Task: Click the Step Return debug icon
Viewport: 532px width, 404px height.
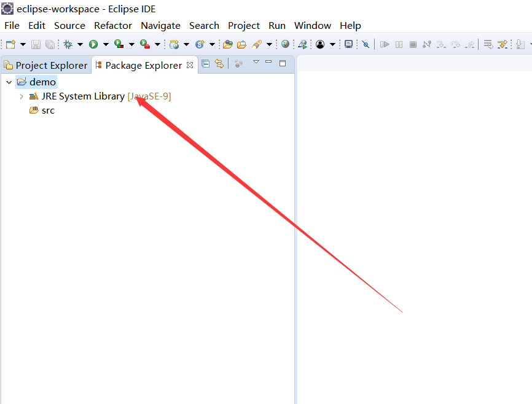Action: pos(469,44)
